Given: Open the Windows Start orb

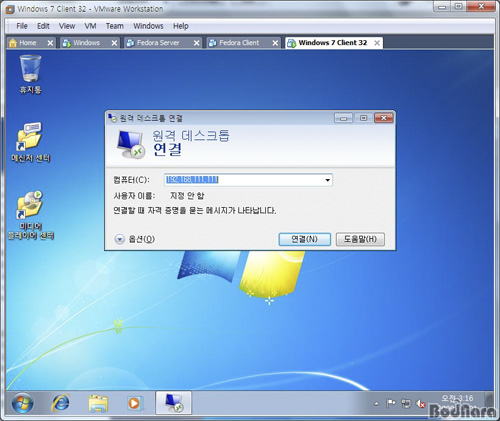Looking at the screenshot, I should coord(22,403).
